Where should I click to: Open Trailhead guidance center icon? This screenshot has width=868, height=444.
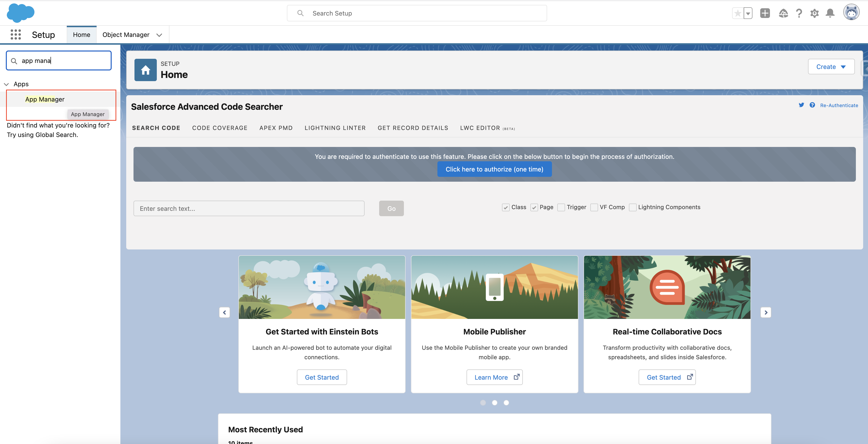783,14
